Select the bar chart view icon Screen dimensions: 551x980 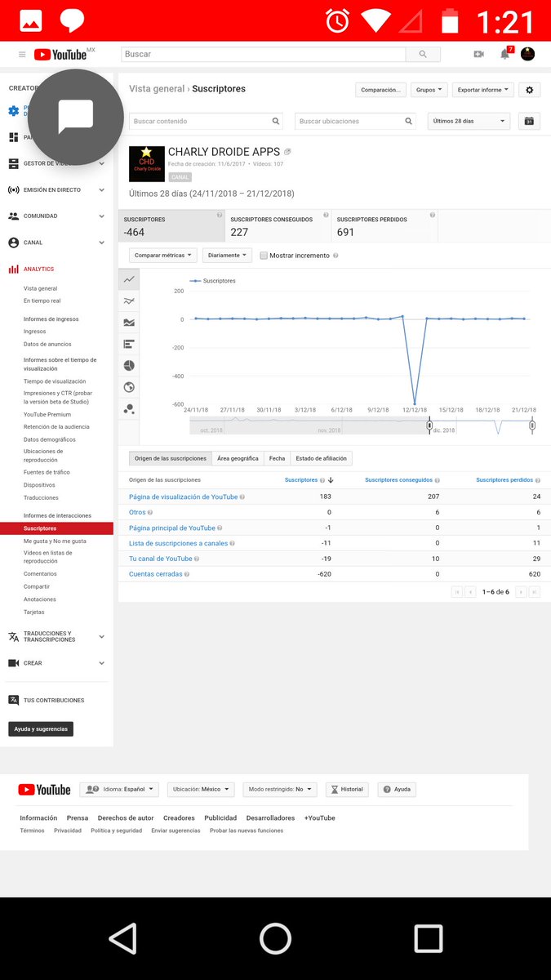click(x=129, y=344)
